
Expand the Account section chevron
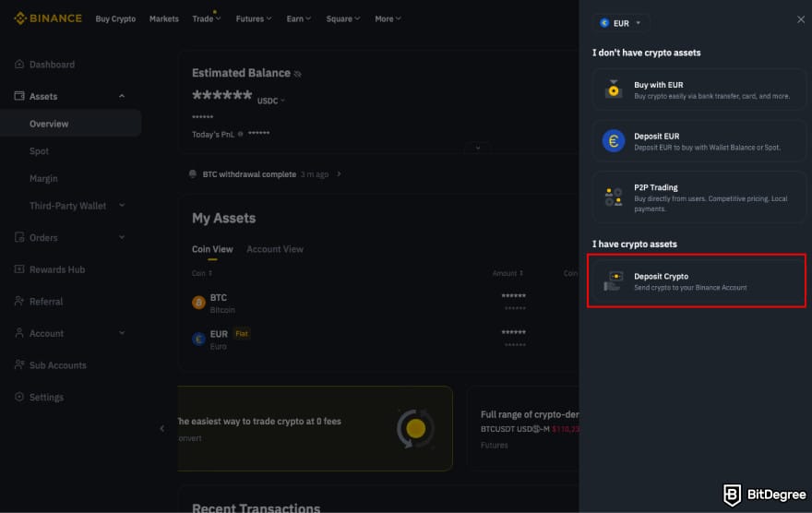122,333
